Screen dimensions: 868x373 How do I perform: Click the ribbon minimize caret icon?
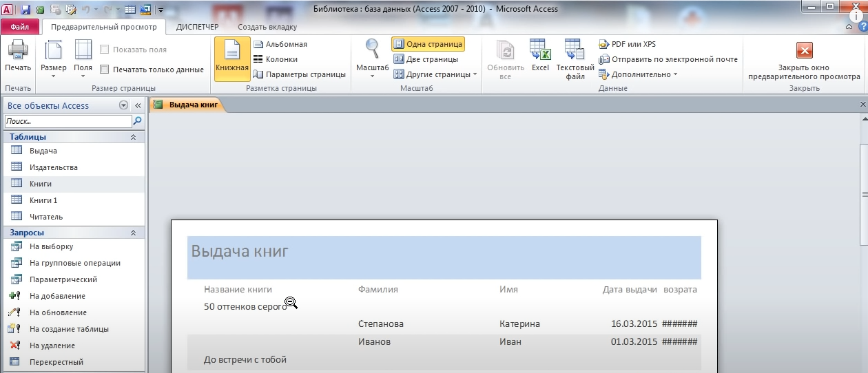(849, 27)
